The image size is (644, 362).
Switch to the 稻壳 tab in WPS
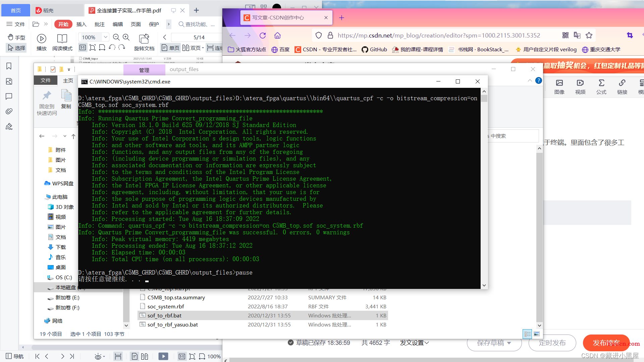point(58,10)
